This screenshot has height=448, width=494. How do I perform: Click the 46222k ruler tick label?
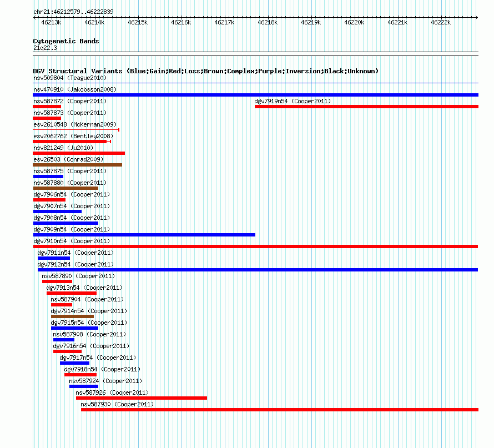pos(441,22)
